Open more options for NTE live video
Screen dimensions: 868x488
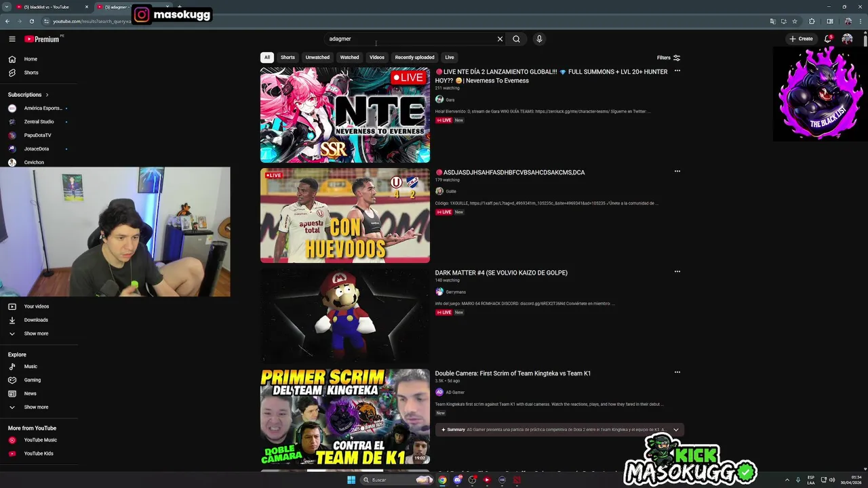(677, 71)
